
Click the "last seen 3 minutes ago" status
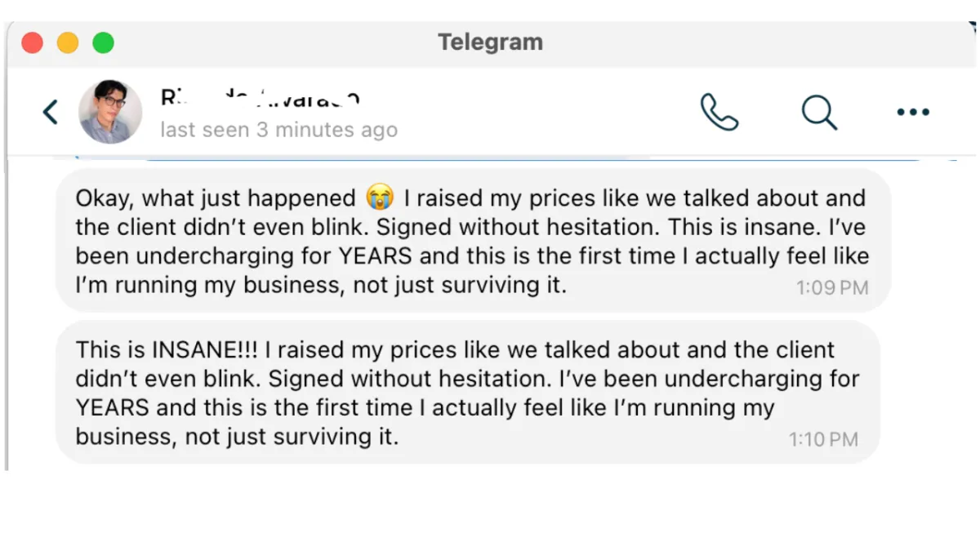coord(278,130)
